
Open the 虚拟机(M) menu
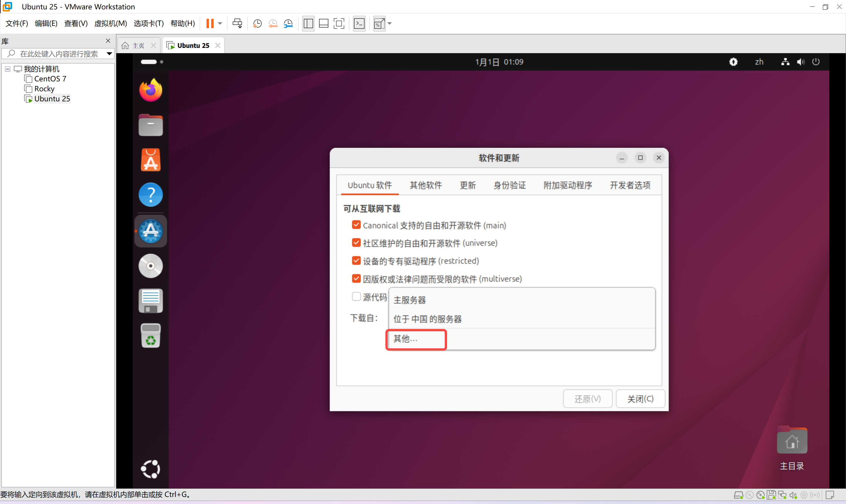click(110, 23)
